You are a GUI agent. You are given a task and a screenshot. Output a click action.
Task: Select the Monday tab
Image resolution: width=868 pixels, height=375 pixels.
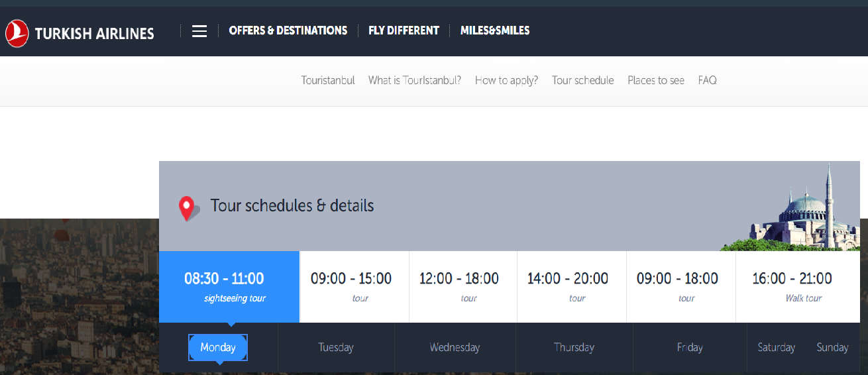coord(218,347)
